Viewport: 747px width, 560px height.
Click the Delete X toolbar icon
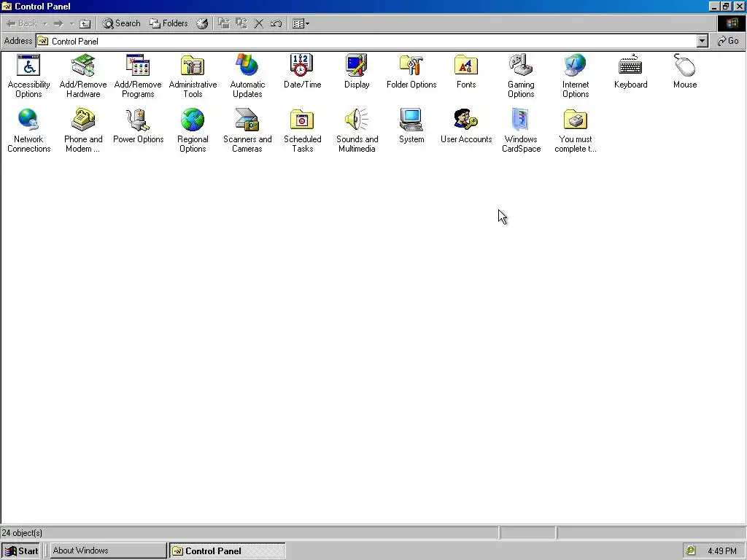[259, 23]
